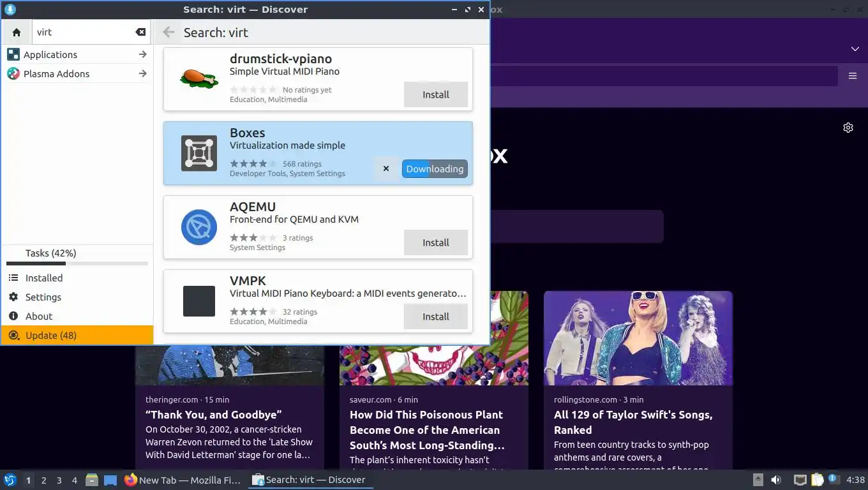The image size is (868, 490).
Task: Click the 'Boxes' app title
Action: tap(247, 133)
